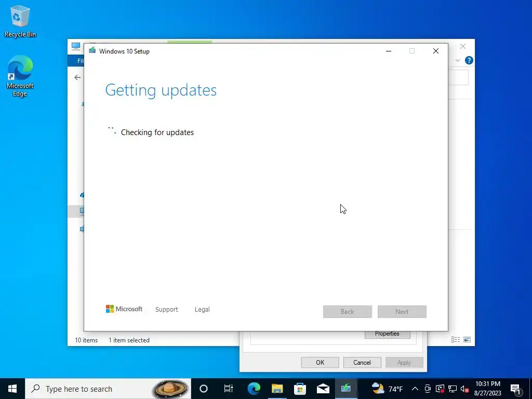Launch Microsoft Edge from the taskbar
The height and width of the screenshot is (399, 532).
[254, 389]
